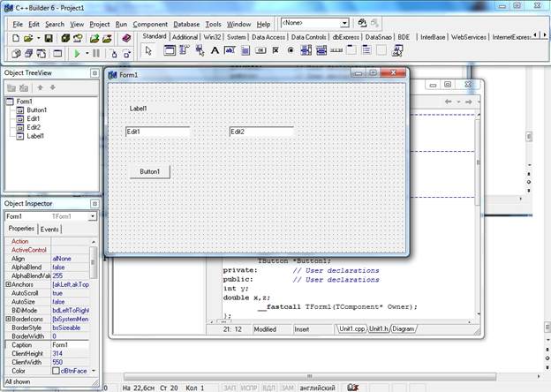Click the Edit1 field on Form1
The height and width of the screenshot is (392, 551).
tap(157, 132)
